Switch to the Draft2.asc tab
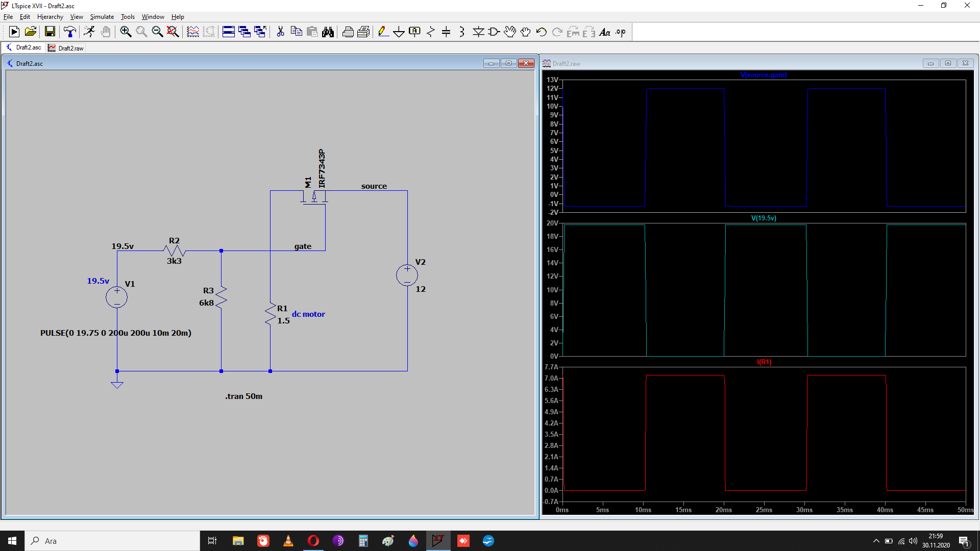Screen dimensions: 980x551 click(23, 47)
